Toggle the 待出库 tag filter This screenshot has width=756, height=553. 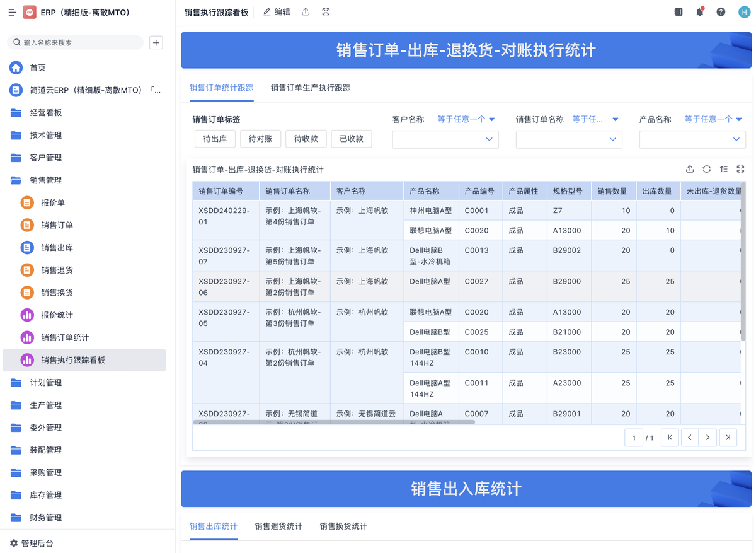click(x=215, y=139)
